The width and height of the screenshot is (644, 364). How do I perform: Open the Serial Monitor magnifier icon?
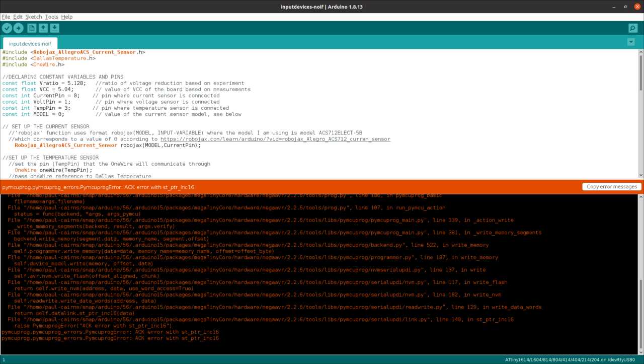(x=633, y=28)
